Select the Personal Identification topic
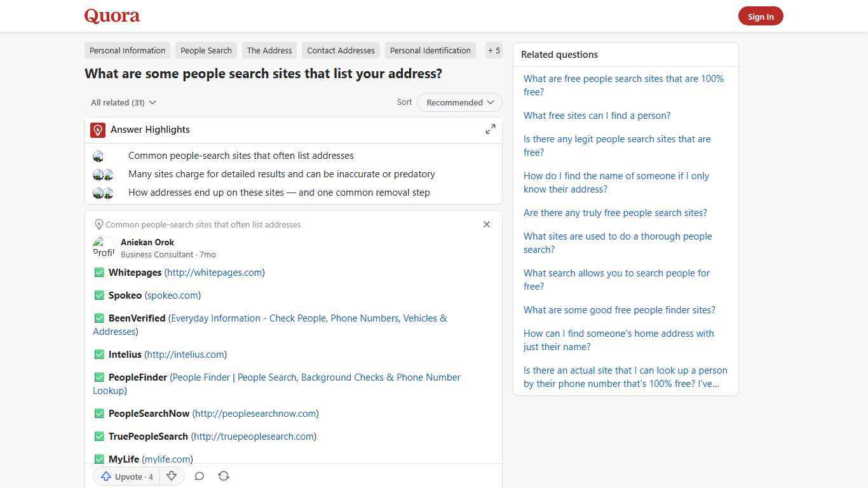Viewport: 868px width, 488px height. tap(430, 50)
